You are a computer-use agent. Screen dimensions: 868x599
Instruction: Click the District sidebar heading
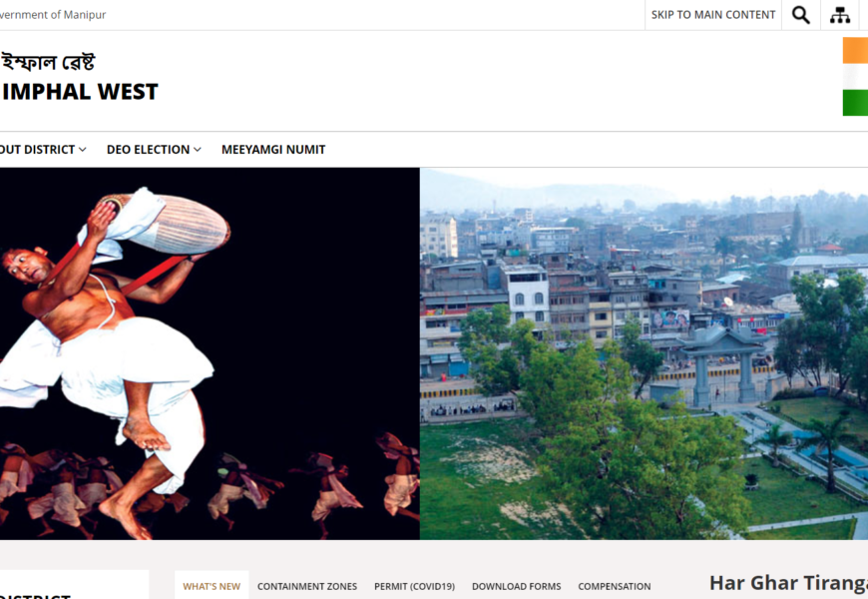point(36,596)
